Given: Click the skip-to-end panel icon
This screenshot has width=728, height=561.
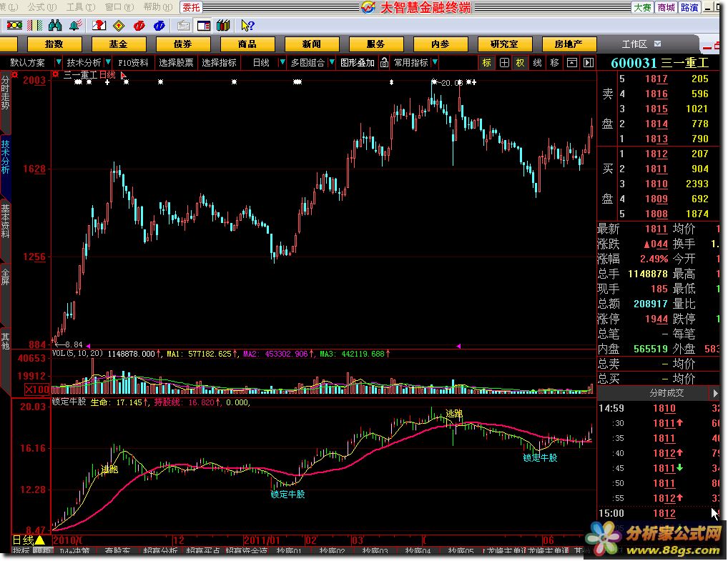Looking at the screenshot, I should pyautogui.click(x=589, y=62).
